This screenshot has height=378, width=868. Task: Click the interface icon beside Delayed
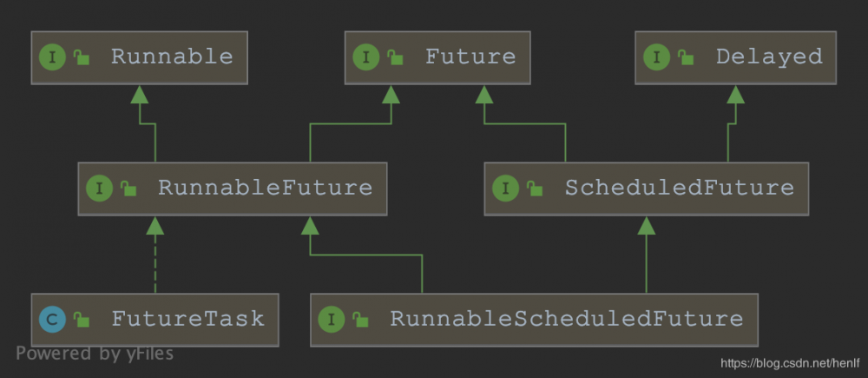(x=656, y=57)
